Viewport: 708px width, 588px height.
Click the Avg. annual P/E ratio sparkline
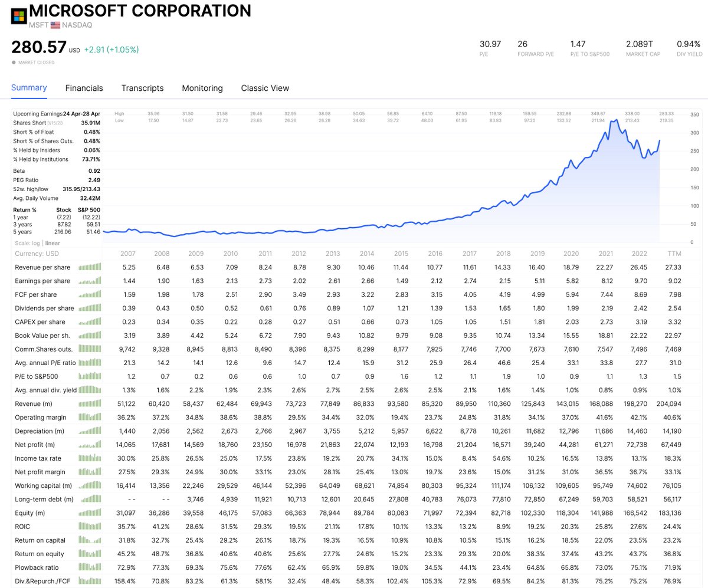(89, 362)
